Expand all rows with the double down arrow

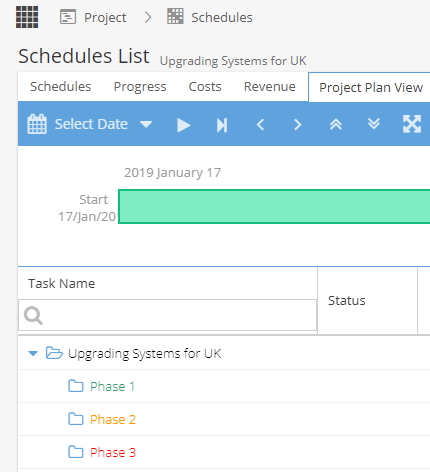374,124
